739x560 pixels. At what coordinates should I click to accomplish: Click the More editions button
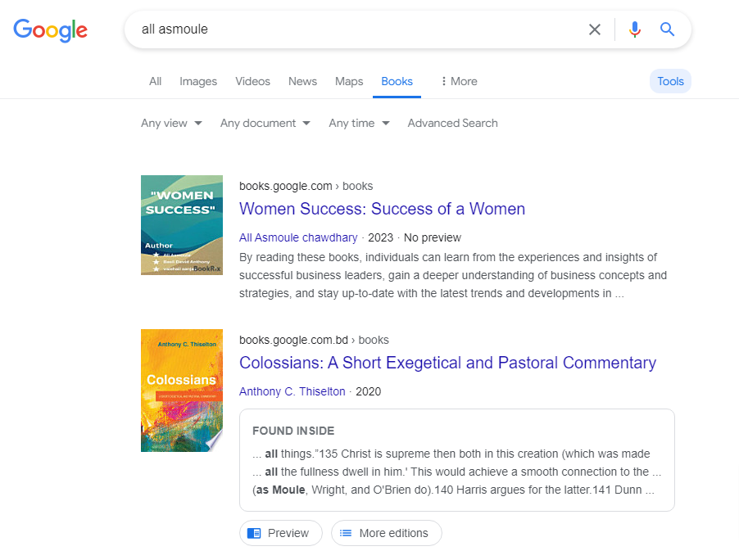pos(387,533)
